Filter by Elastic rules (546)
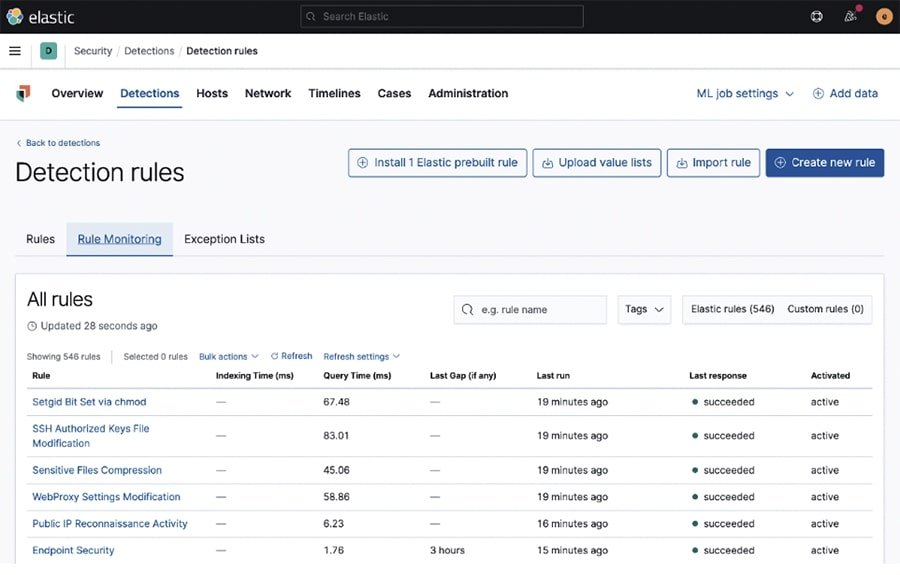Screen dimensions: 900x575 [733, 310]
